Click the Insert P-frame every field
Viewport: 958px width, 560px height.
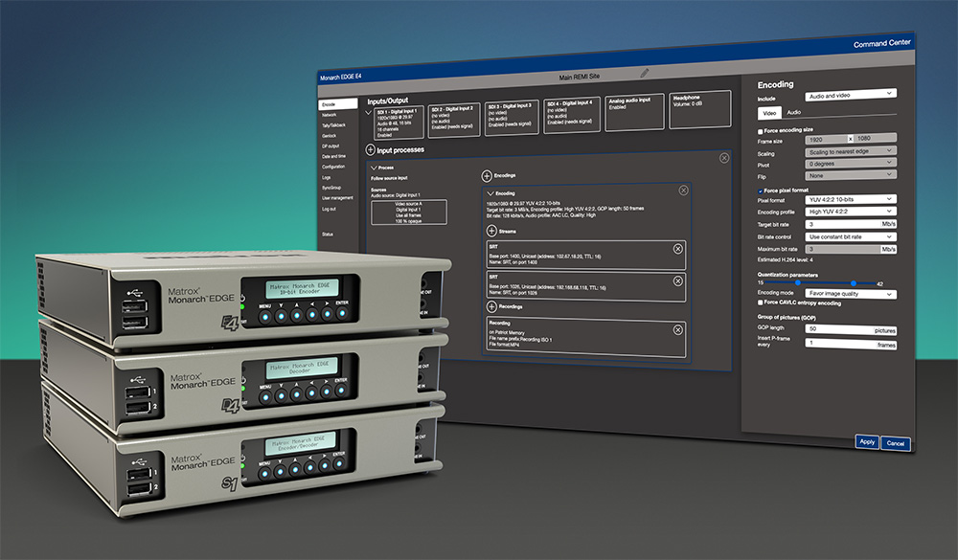coord(851,344)
